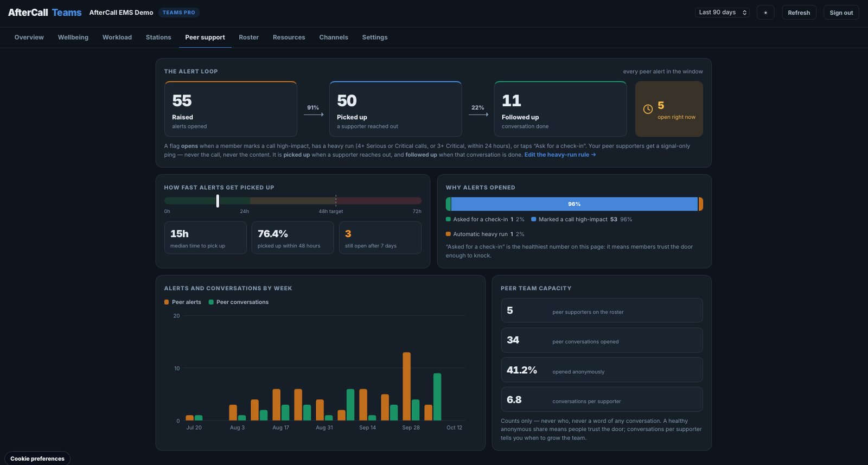Open the Settings tab

[375, 37]
